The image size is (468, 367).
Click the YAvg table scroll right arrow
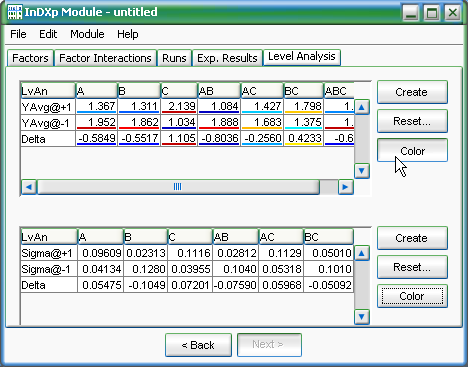pos(345,187)
